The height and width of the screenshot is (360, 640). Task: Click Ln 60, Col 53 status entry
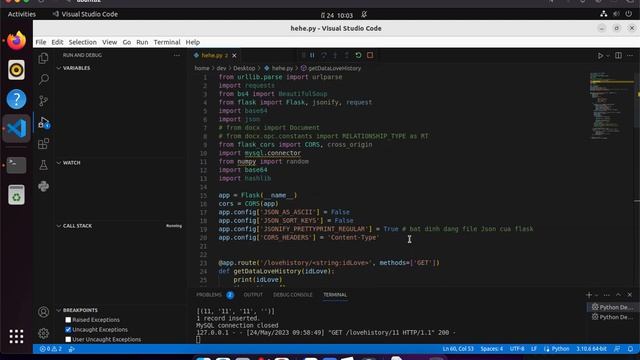click(458, 349)
